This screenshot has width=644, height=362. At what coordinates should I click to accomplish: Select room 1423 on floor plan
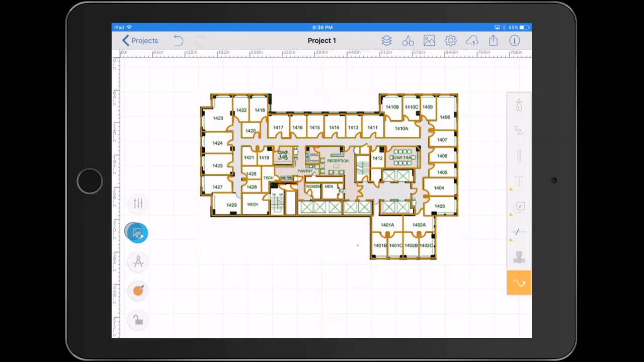tap(218, 118)
